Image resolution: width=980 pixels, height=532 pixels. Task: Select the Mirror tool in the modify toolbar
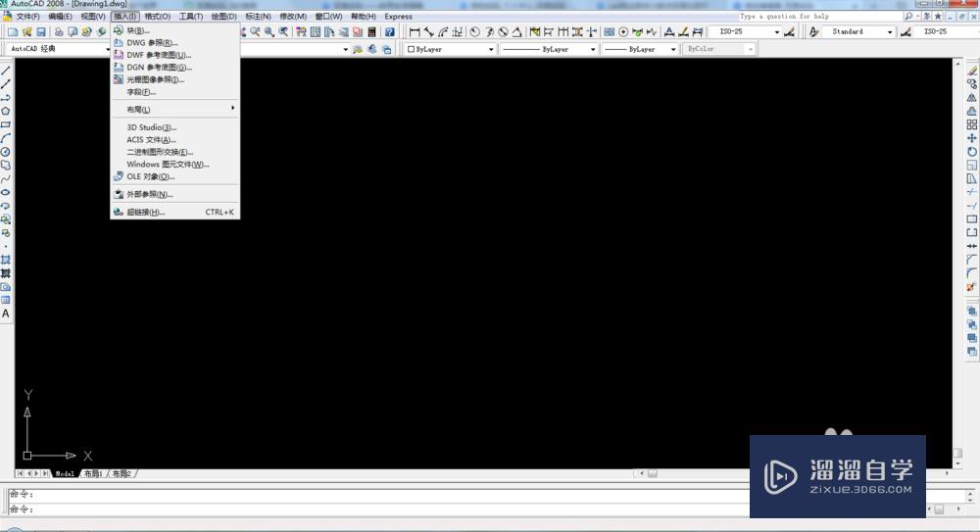pyautogui.click(x=971, y=97)
